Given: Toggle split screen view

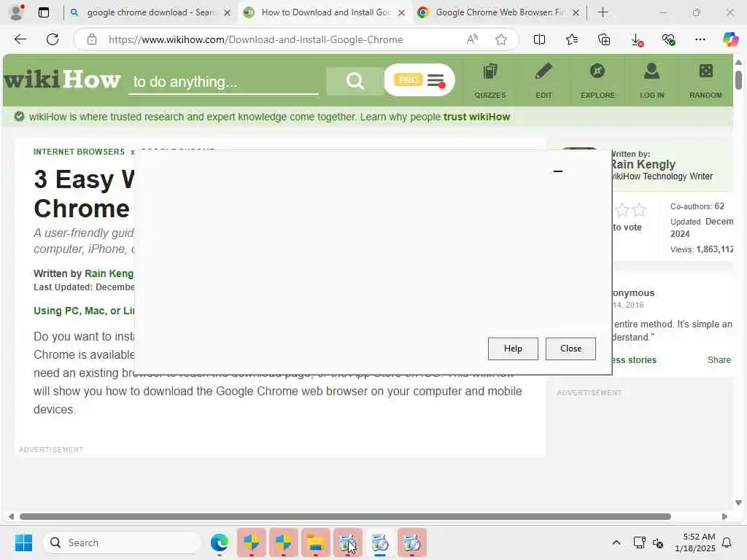Looking at the screenshot, I should pyautogui.click(x=539, y=39).
